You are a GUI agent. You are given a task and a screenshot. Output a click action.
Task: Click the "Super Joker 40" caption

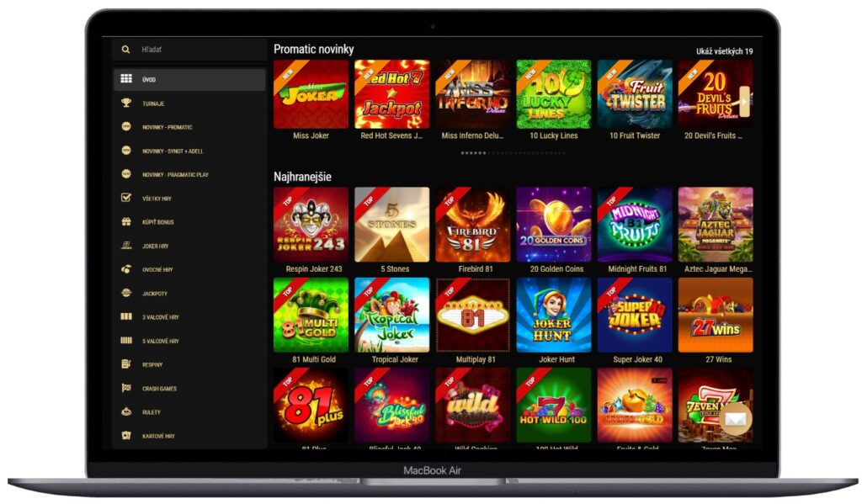coord(638,359)
